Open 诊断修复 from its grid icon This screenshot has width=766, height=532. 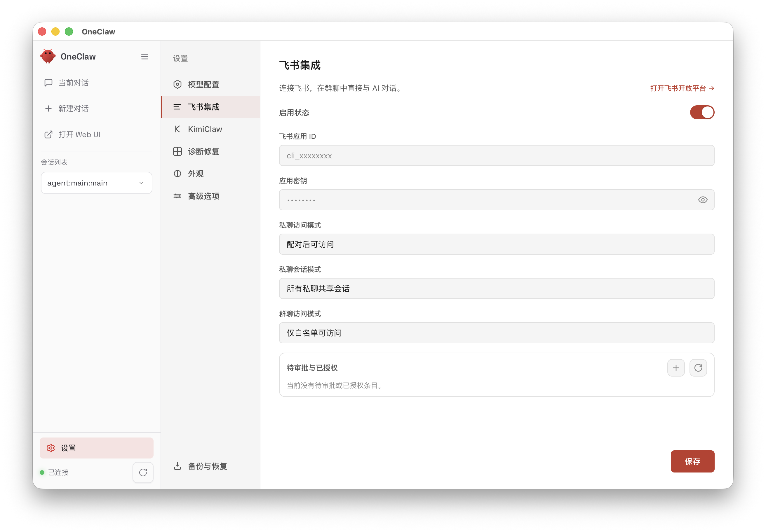pos(177,151)
